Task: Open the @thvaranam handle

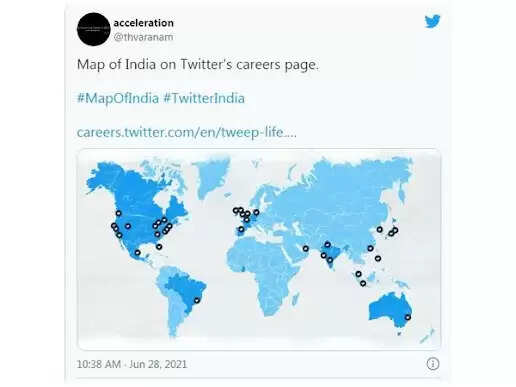Action: pyautogui.click(x=143, y=37)
